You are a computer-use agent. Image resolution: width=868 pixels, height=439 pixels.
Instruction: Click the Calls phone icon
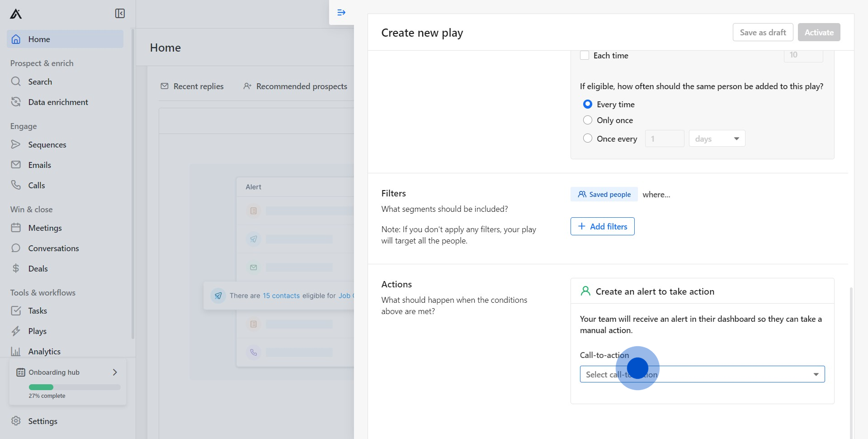tap(16, 185)
